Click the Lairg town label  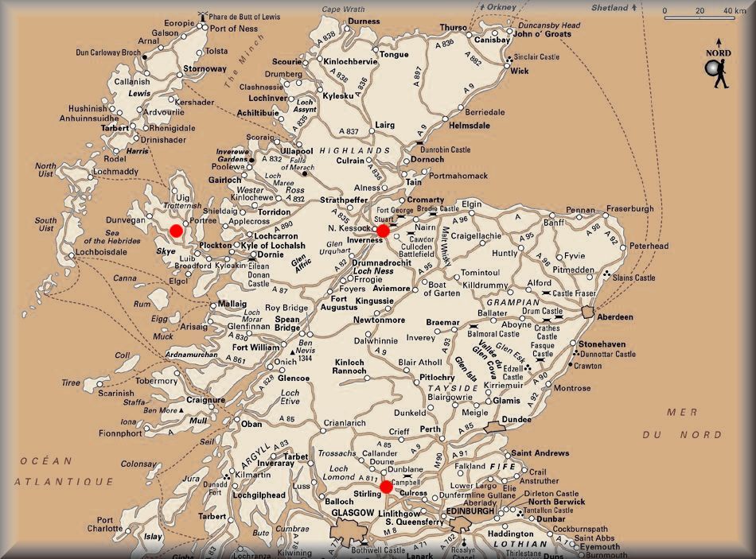pyautogui.click(x=384, y=125)
